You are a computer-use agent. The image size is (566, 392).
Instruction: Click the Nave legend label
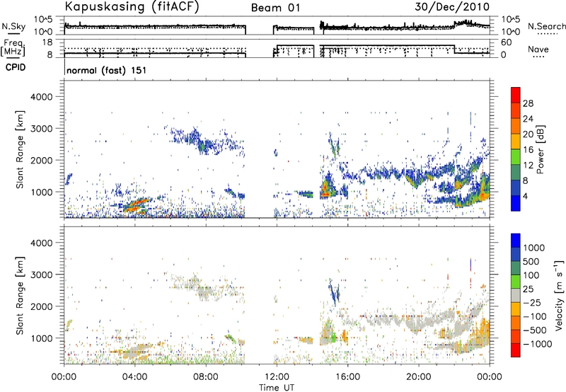(538, 49)
